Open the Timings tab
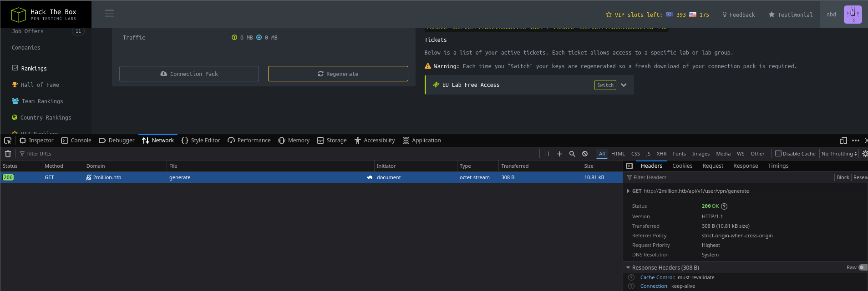 click(778, 166)
